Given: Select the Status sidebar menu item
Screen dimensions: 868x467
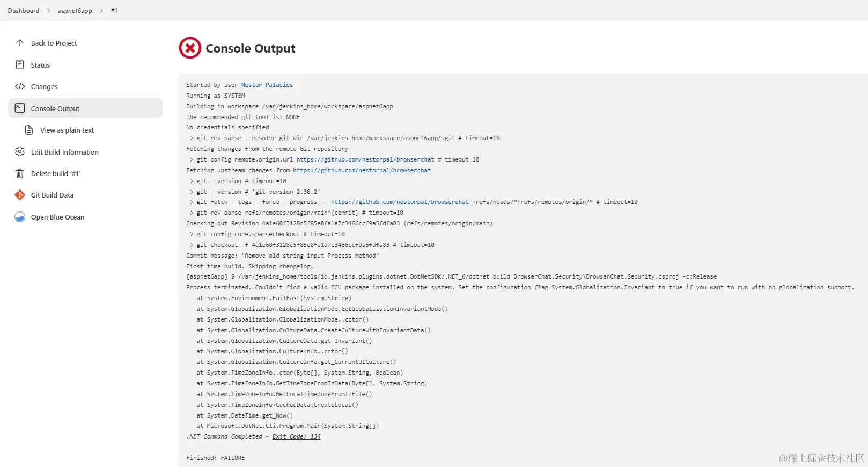Looking at the screenshot, I should 40,65.
